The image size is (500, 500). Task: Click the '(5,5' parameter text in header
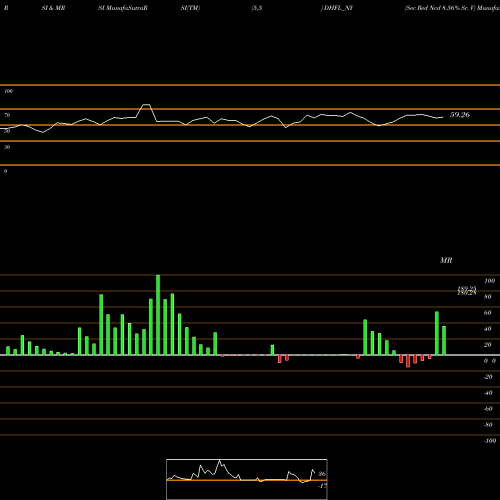(x=257, y=8)
